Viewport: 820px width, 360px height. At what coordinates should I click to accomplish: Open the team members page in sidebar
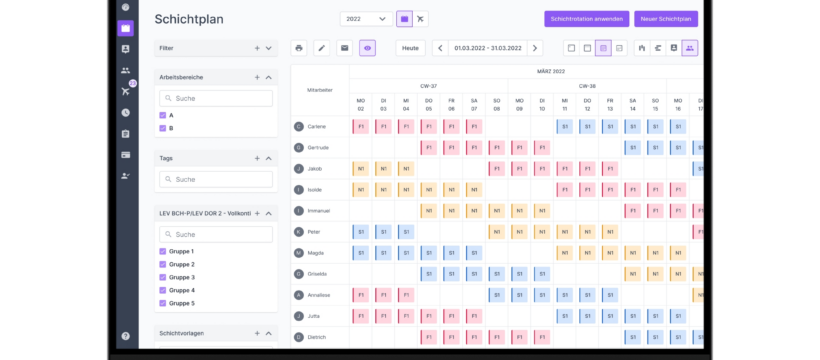click(126, 70)
